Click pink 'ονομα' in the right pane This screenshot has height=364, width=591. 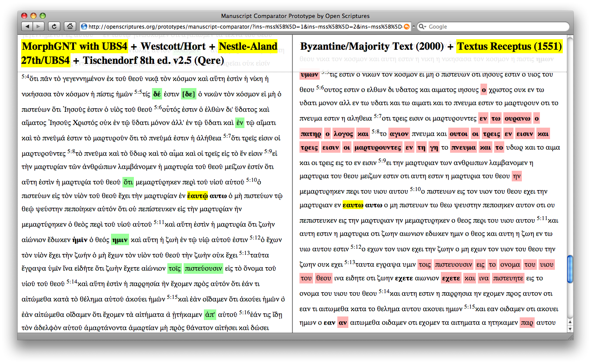click(x=510, y=264)
